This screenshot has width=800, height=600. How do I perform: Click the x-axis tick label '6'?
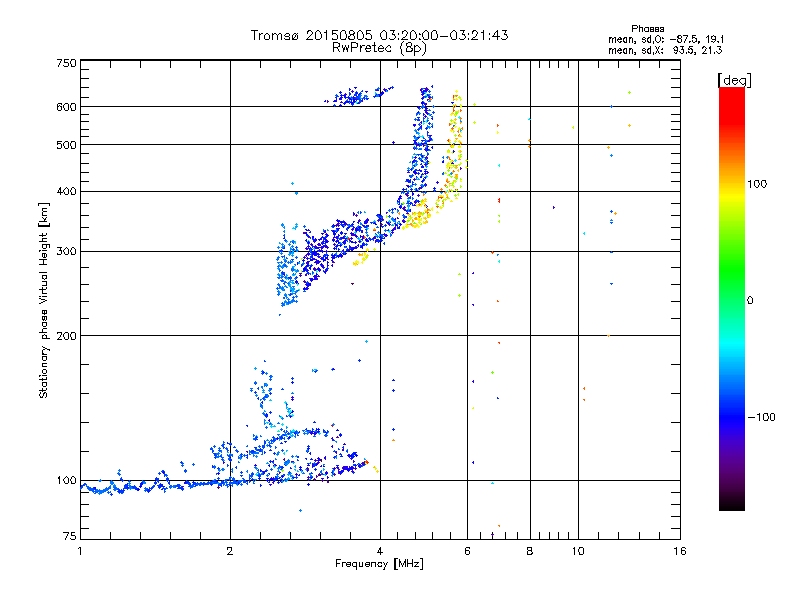[x=467, y=551]
